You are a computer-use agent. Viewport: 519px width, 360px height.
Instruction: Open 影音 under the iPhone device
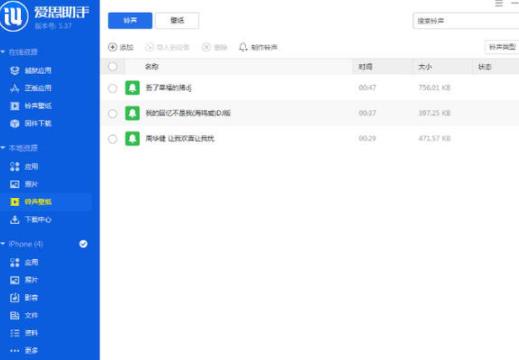pyautogui.click(x=24, y=298)
